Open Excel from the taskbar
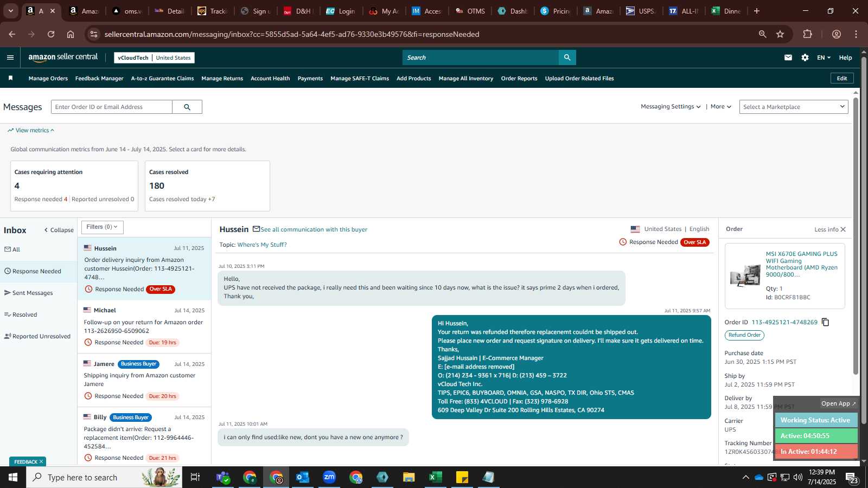This screenshot has height=488, width=868. (x=436, y=477)
